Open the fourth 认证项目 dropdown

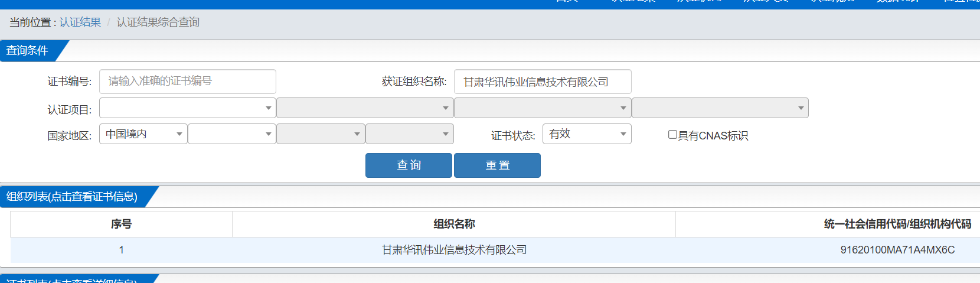pyautogui.click(x=720, y=108)
